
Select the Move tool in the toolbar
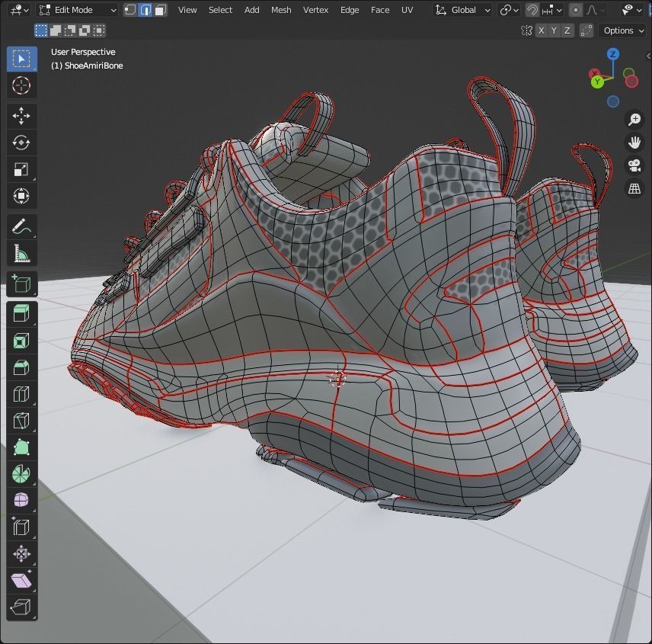[x=21, y=116]
